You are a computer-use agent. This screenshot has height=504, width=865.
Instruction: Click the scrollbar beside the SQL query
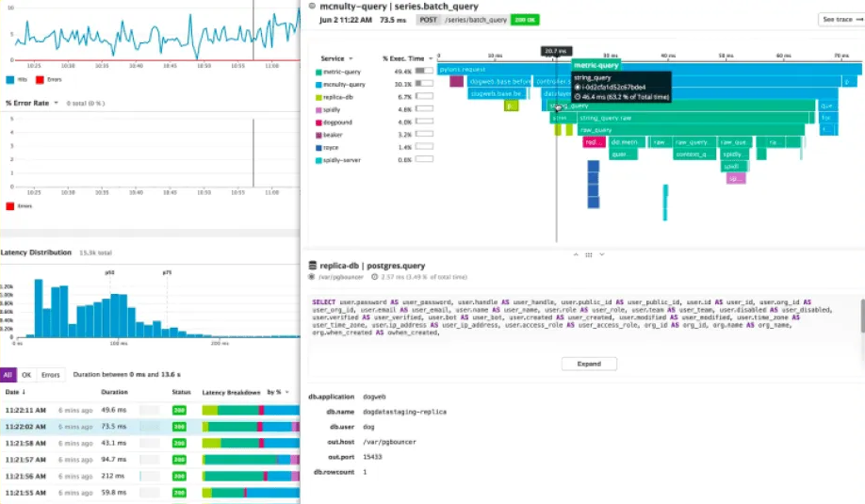862,316
